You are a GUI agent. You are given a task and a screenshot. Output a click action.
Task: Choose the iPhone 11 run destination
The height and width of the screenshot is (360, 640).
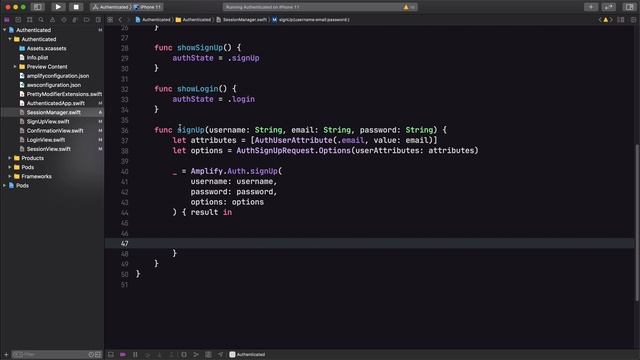click(x=147, y=7)
